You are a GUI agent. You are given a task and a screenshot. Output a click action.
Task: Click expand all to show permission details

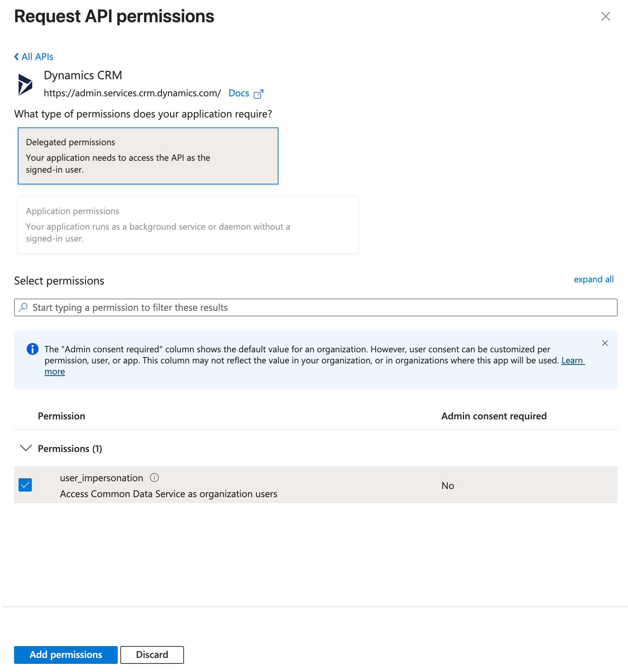[594, 279]
